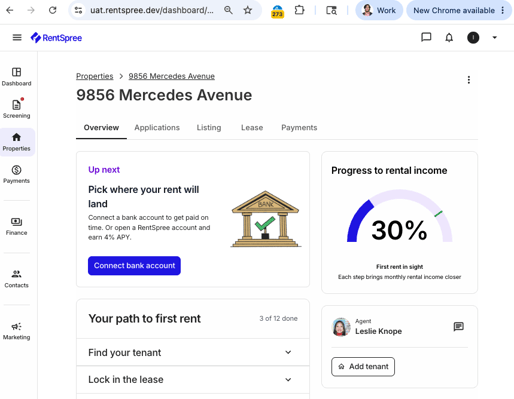514x399 pixels.
Task: Click the bank building illustration
Action: pos(266,219)
